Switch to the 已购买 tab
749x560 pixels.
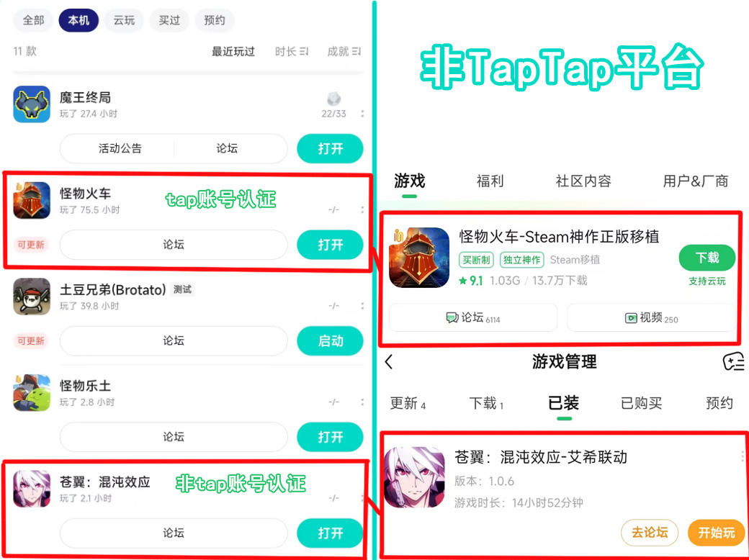pos(641,403)
